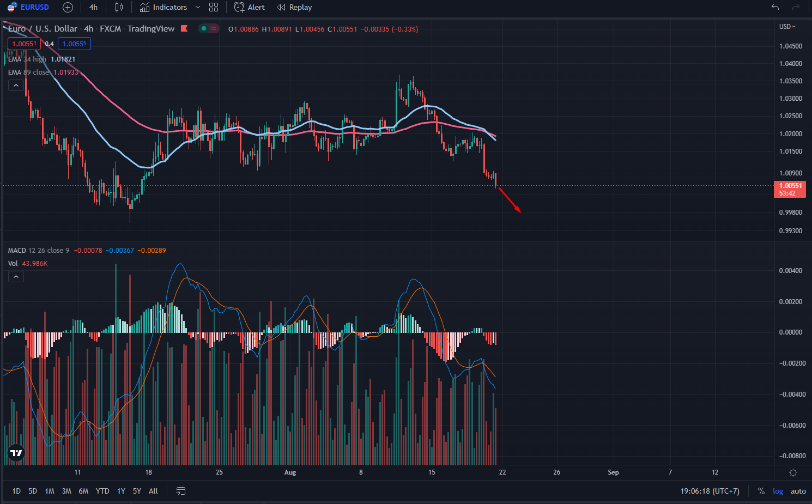Click the TradingView watermark logo
This screenshot has width=812, height=504.
pos(16,452)
